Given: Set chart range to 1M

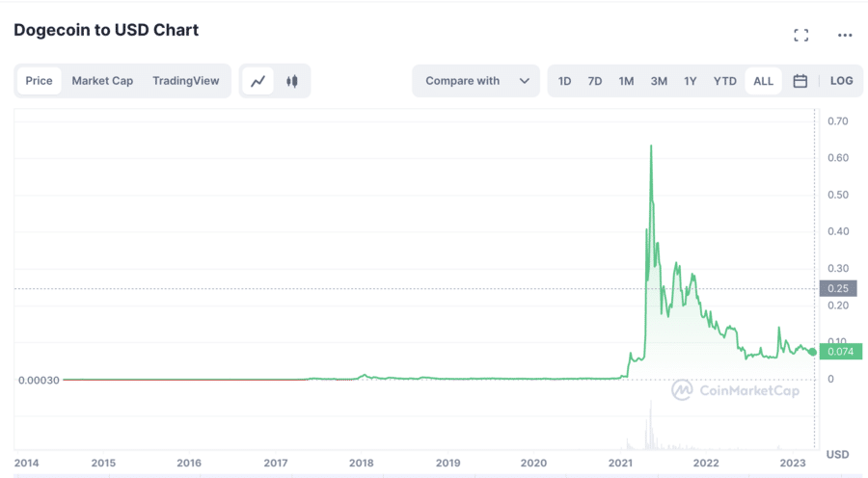Looking at the screenshot, I should 626,81.
